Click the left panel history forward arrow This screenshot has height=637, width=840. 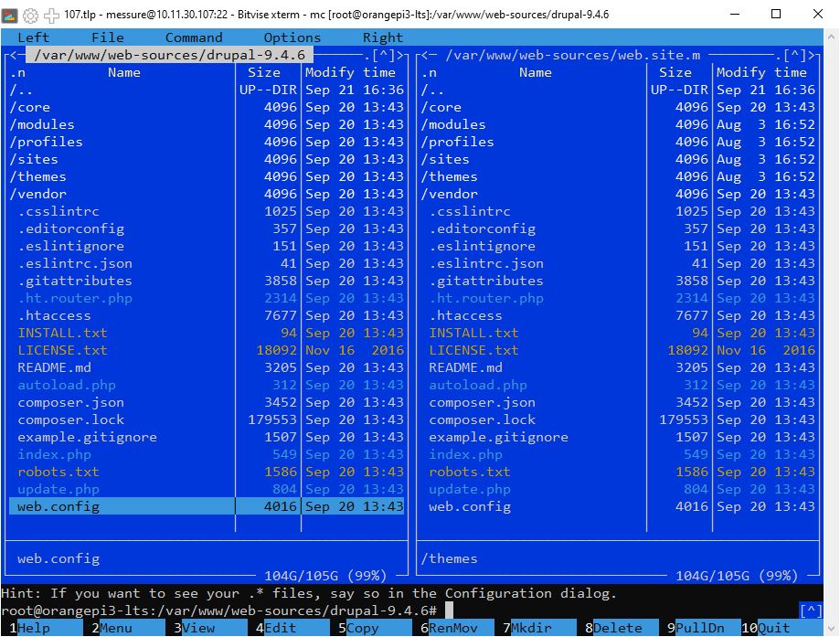[x=399, y=55]
